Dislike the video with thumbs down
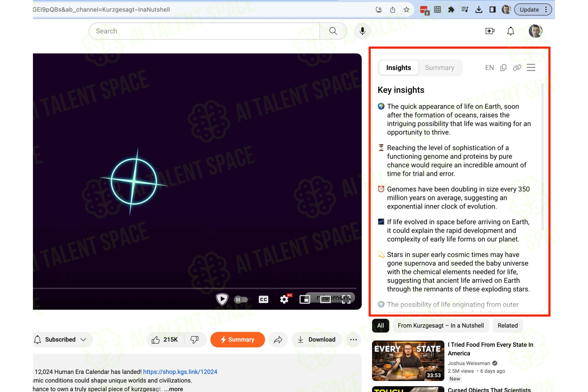This screenshot has width=588, height=392. pyautogui.click(x=194, y=339)
